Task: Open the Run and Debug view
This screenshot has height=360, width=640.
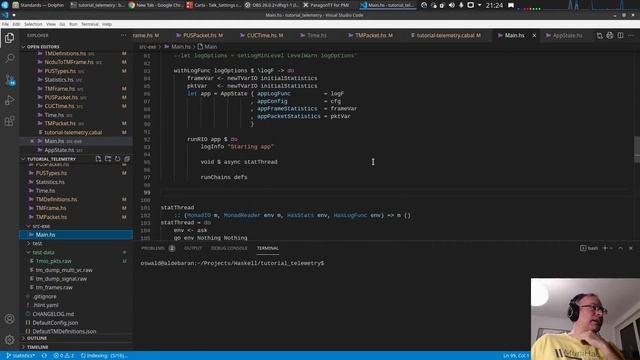Action: tap(9, 100)
